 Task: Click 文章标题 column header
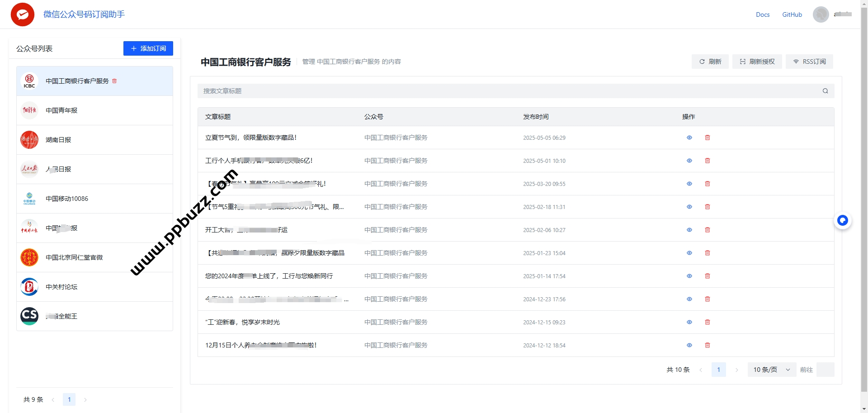(x=218, y=117)
